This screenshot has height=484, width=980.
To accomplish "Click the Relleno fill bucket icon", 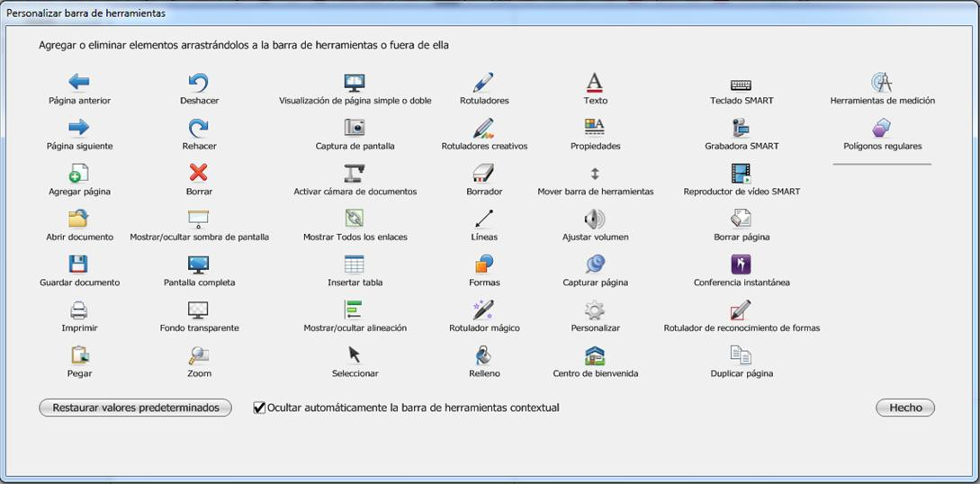I will (x=483, y=354).
